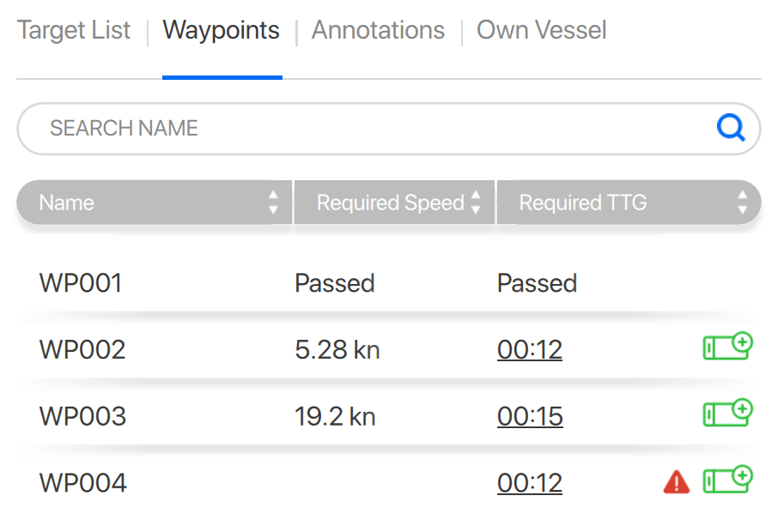Select the WP002 waypoint name
784x532 pixels.
(82, 350)
